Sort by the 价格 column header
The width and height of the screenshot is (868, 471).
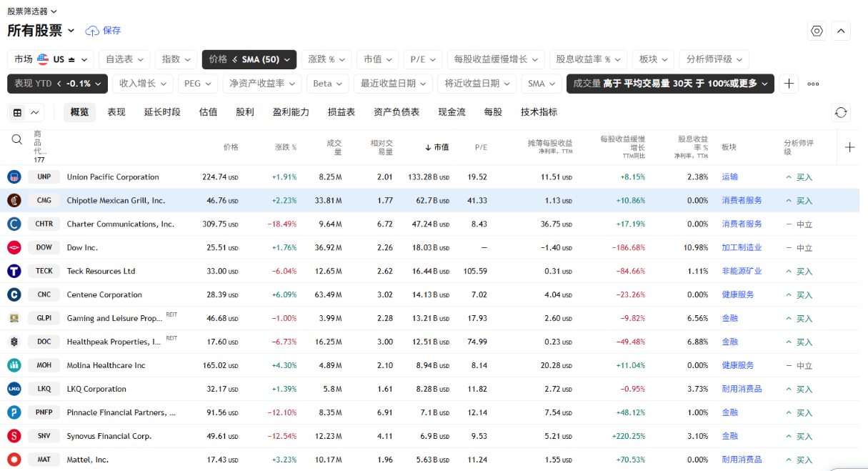pos(231,147)
